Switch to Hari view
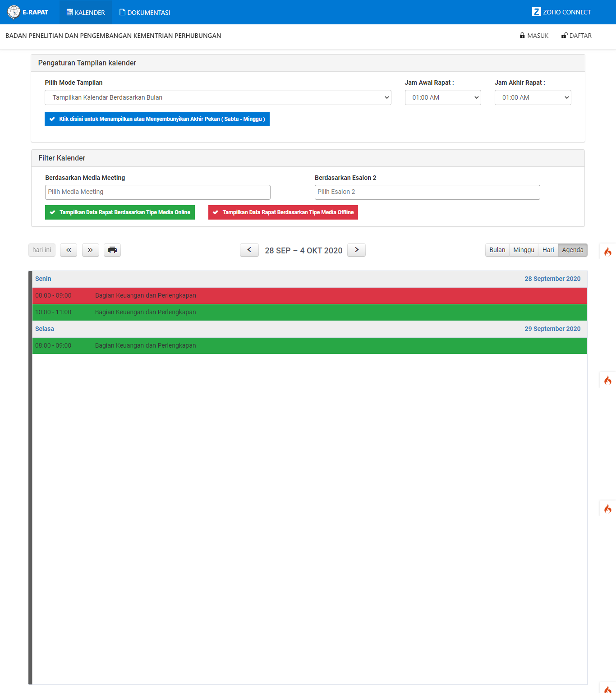 click(x=548, y=250)
